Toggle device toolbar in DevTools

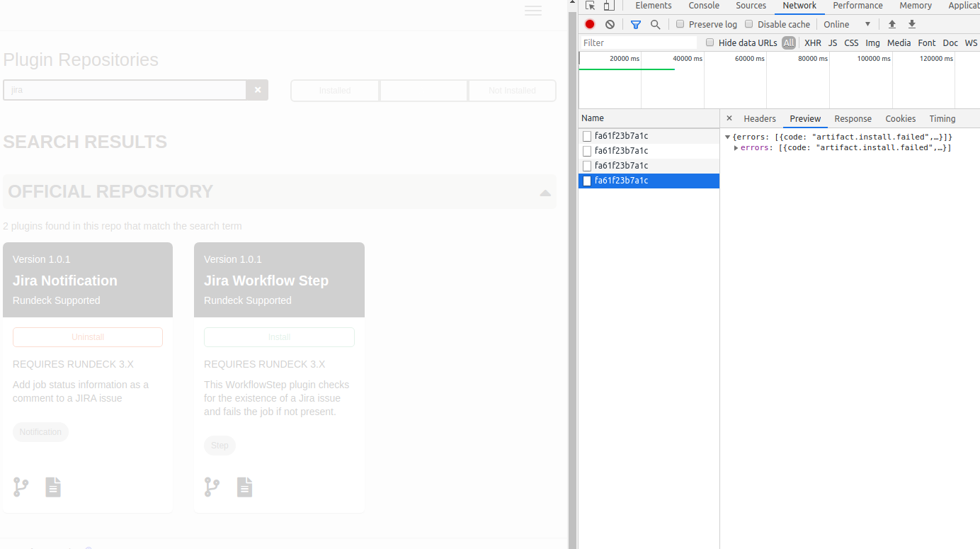(608, 5)
